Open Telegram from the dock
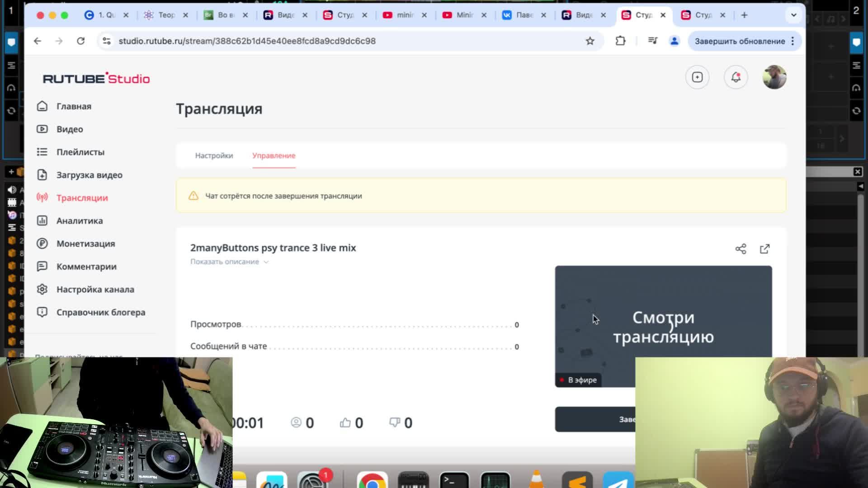The width and height of the screenshot is (868, 488). tap(618, 482)
